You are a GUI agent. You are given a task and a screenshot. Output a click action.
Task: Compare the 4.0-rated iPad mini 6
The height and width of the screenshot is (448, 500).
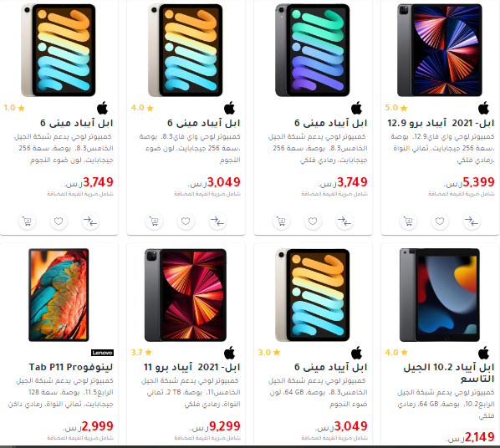217,221
